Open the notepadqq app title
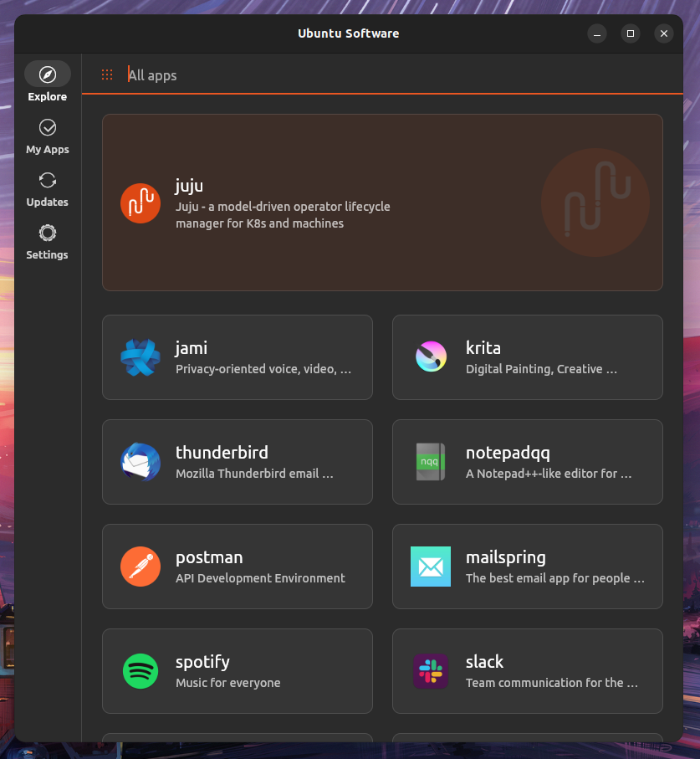 tap(508, 453)
